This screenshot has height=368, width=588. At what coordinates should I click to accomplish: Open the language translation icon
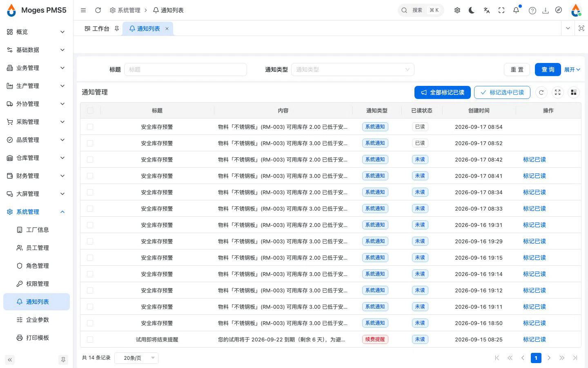point(486,10)
